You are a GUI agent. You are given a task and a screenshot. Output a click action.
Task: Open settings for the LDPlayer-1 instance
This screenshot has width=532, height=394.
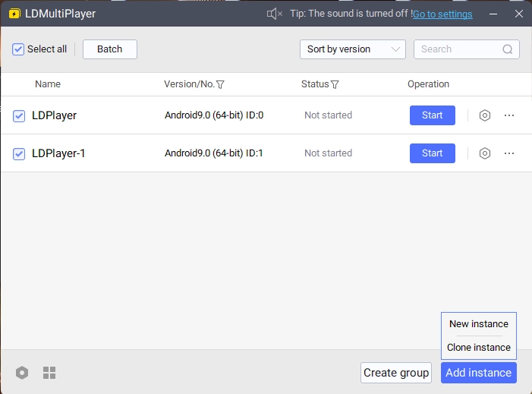pyautogui.click(x=484, y=153)
